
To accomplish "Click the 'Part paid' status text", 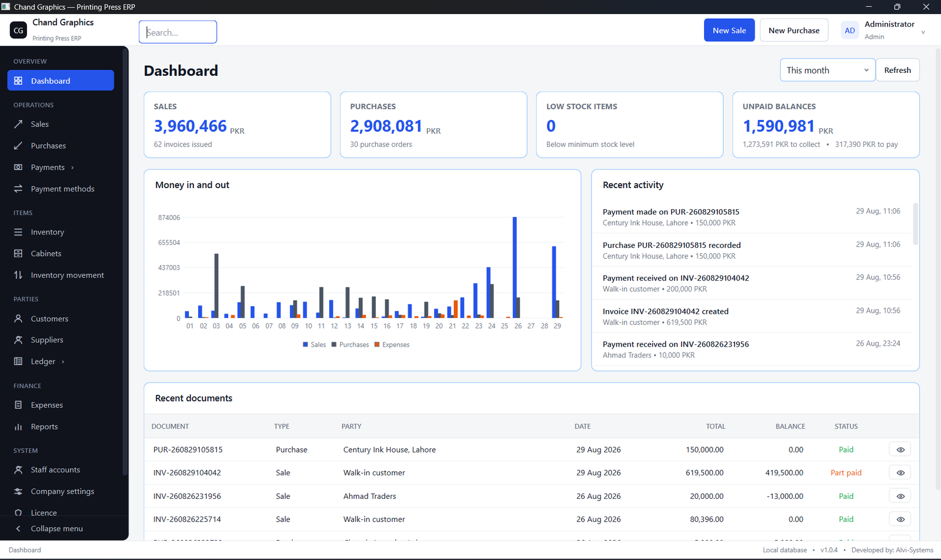I will (x=846, y=472).
